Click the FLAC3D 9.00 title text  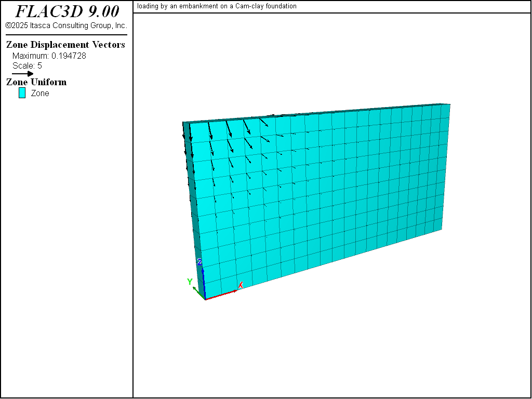tap(67, 11)
